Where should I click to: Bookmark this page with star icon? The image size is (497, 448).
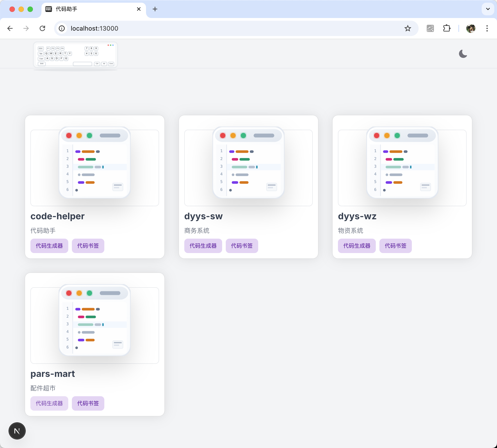(408, 28)
